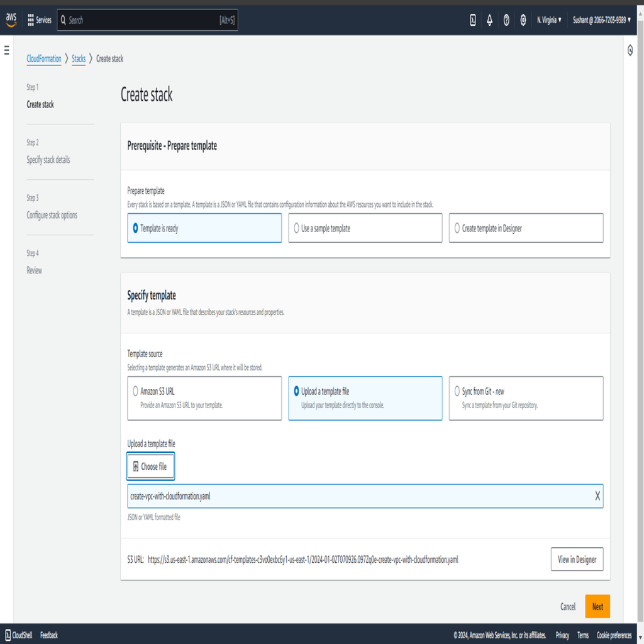
Task: Select Use a sample template option
Action: click(x=365, y=228)
